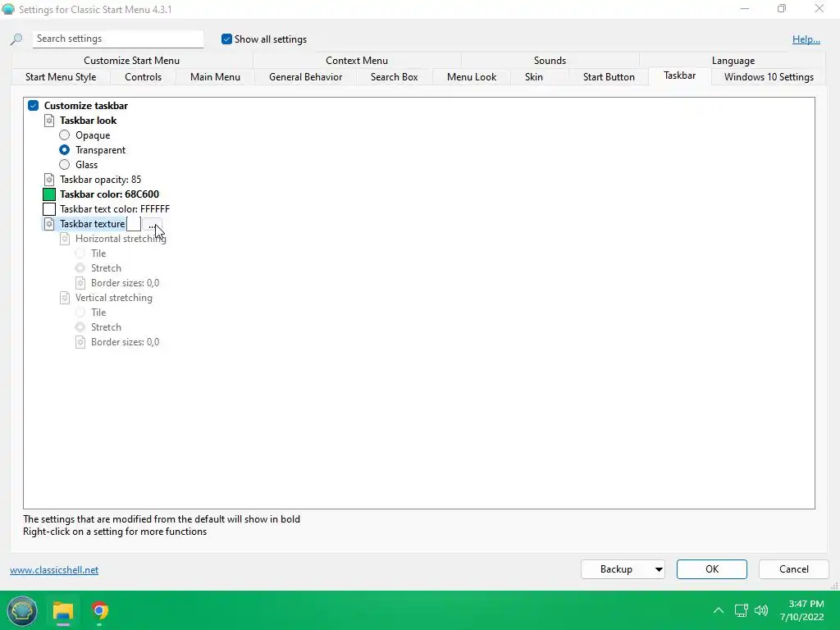The height and width of the screenshot is (630, 840).
Task: Select the "Taskbar look" setting label
Action: [89, 121]
